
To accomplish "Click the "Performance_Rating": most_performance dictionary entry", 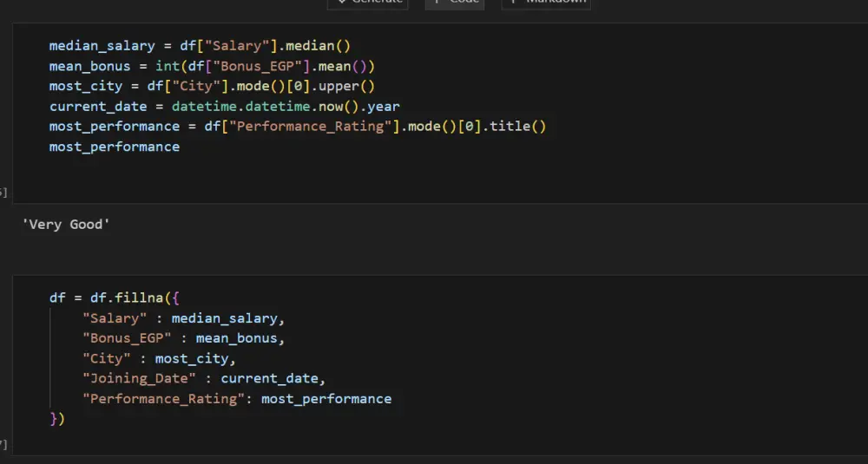I will tap(237, 399).
